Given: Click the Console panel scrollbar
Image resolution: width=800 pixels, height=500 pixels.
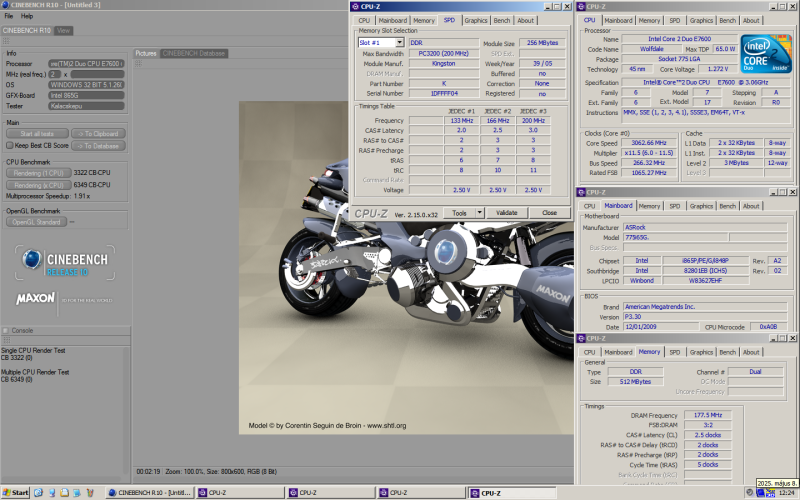Looking at the screenshot, I should 127,411.
